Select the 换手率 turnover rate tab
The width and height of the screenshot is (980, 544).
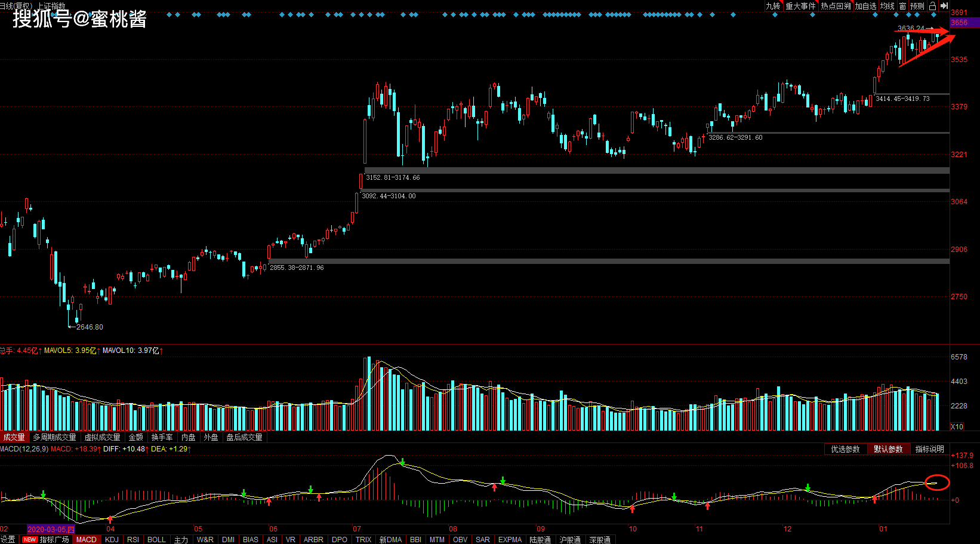coord(162,437)
